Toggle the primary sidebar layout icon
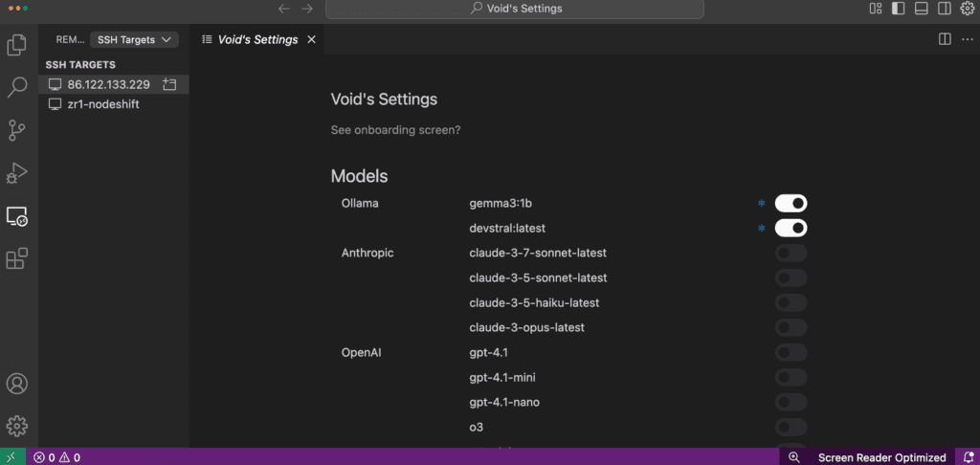Image resolution: width=980 pixels, height=465 pixels. [x=898, y=9]
